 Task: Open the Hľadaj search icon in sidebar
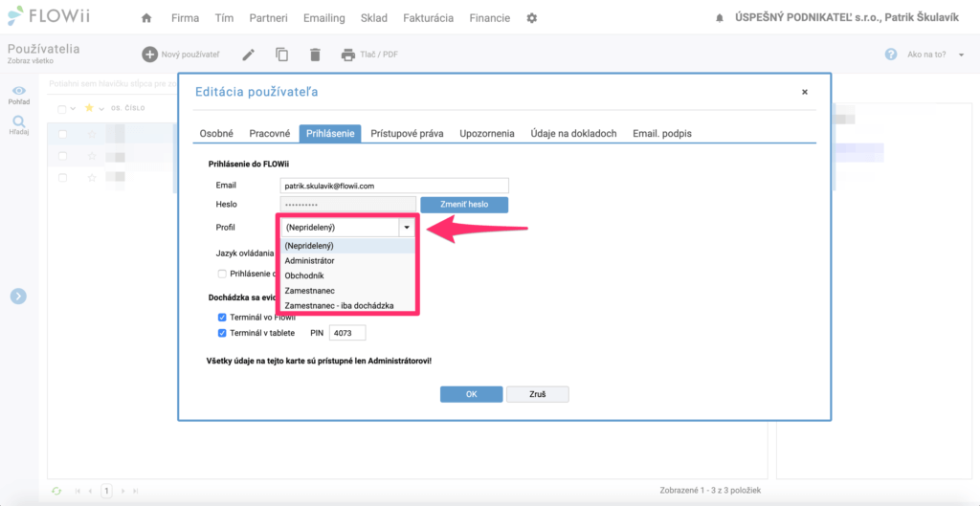(19, 121)
